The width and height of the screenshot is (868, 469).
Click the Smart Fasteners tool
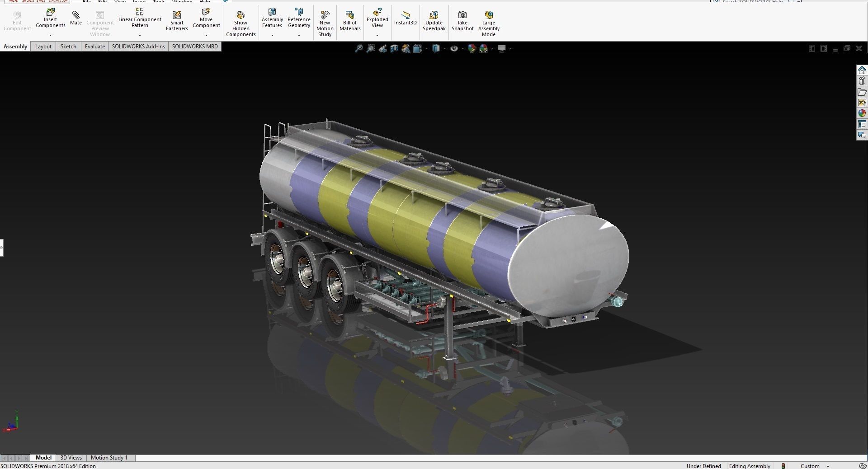pos(177,18)
